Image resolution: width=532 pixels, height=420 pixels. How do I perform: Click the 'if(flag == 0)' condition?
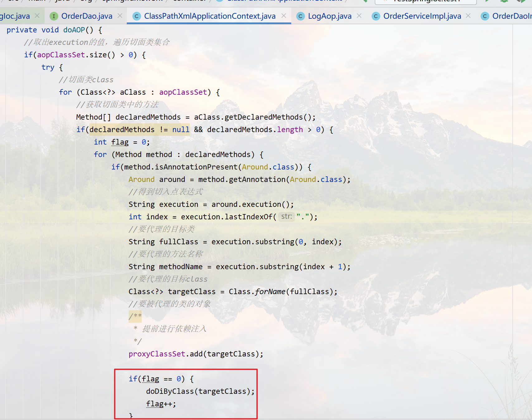(157, 379)
